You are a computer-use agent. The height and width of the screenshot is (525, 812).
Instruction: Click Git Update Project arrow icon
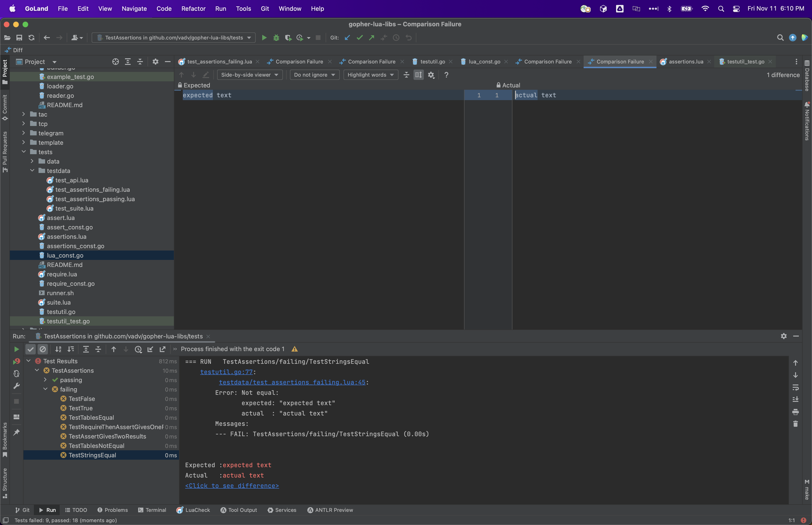(x=347, y=38)
